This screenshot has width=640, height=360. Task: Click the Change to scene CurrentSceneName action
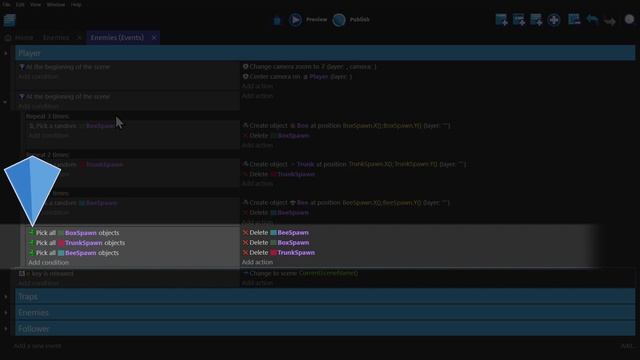300,273
